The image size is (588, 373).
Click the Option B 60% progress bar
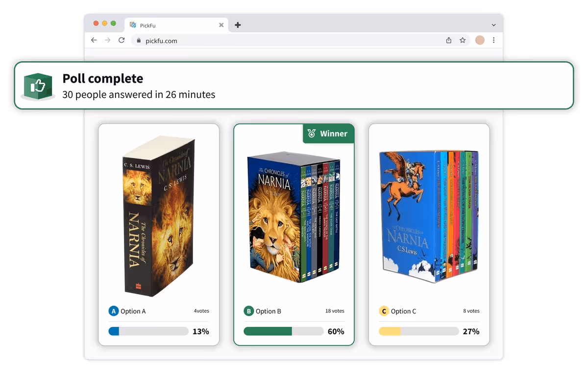(x=284, y=331)
